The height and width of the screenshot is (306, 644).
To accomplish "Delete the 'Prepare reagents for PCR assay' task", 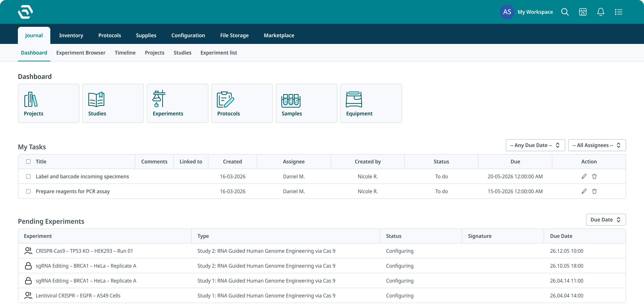I will click(x=594, y=191).
